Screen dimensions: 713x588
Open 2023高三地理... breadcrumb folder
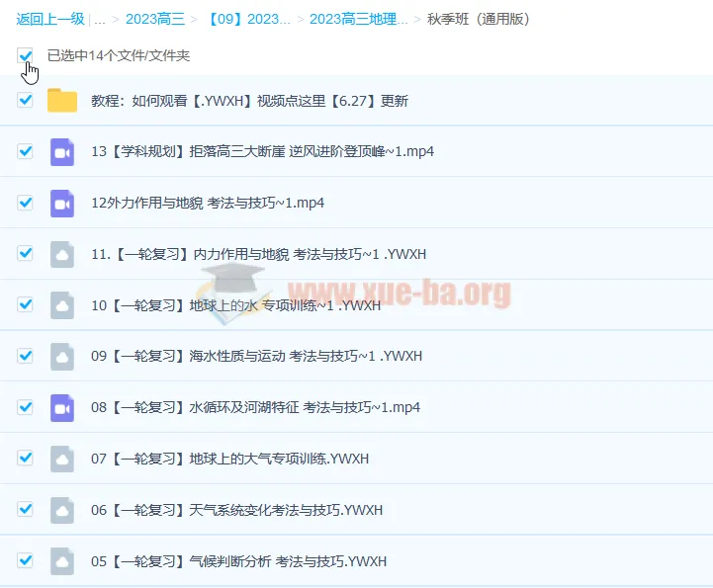[358, 19]
